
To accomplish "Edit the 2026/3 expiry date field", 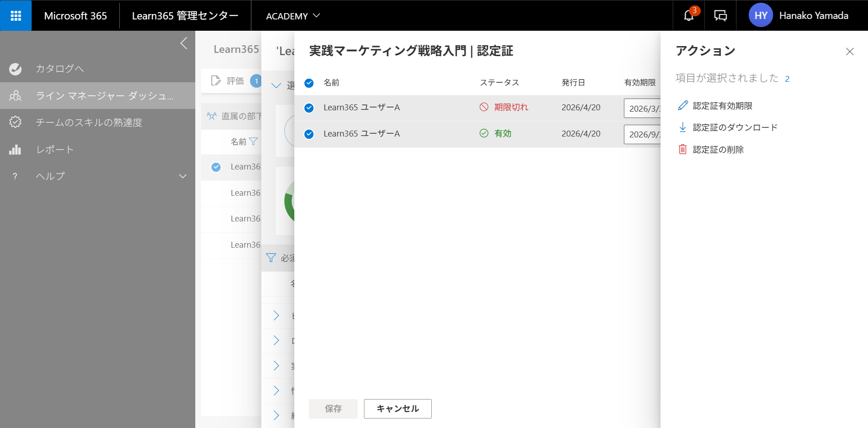I will 642,108.
